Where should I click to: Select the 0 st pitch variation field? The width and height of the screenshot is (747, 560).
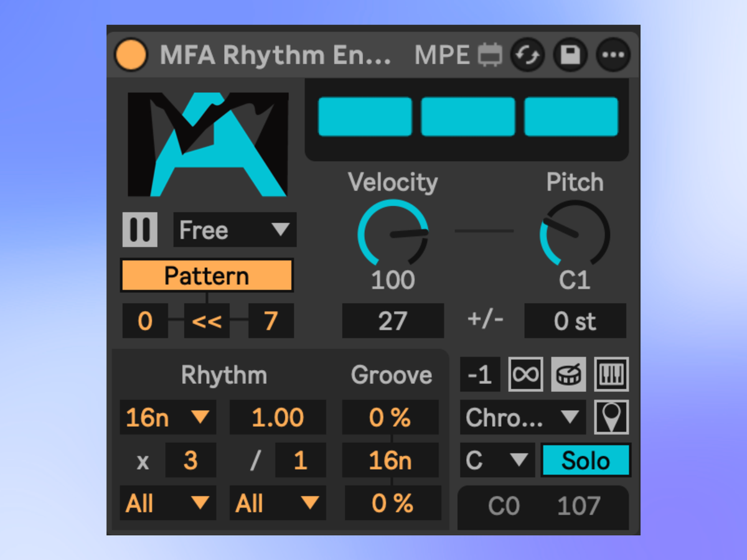(x=575, y=321)
